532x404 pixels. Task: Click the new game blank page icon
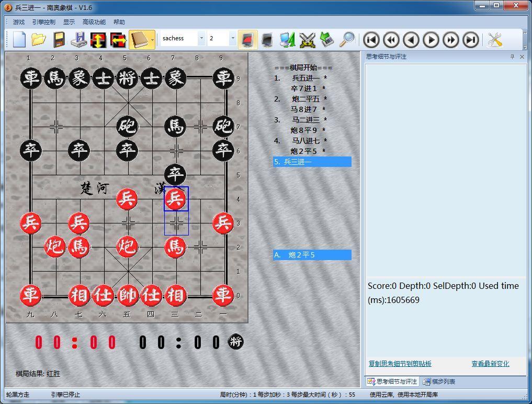19,40
